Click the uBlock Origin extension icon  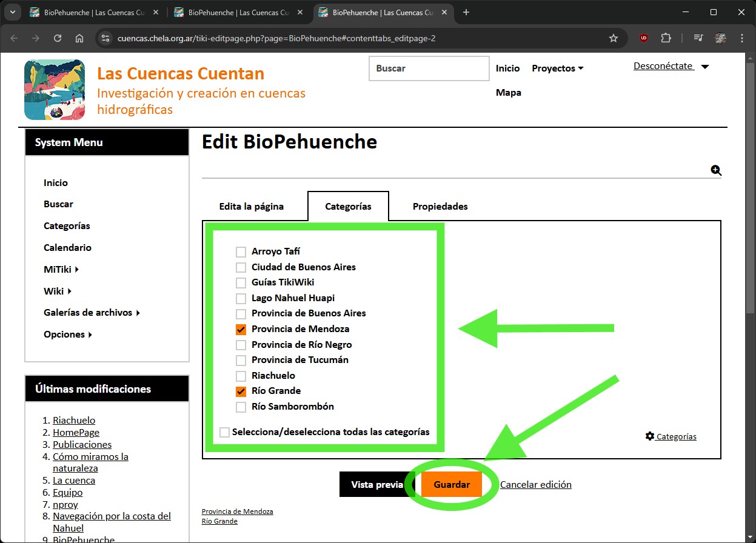pyautogui.click(x=644, y=38)
